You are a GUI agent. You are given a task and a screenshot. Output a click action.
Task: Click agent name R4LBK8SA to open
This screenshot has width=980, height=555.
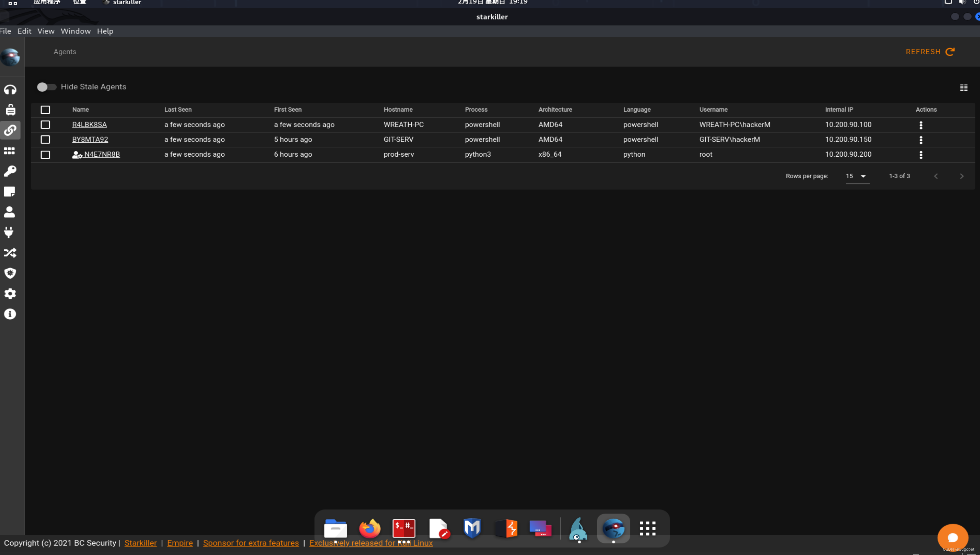coord(89,125)
